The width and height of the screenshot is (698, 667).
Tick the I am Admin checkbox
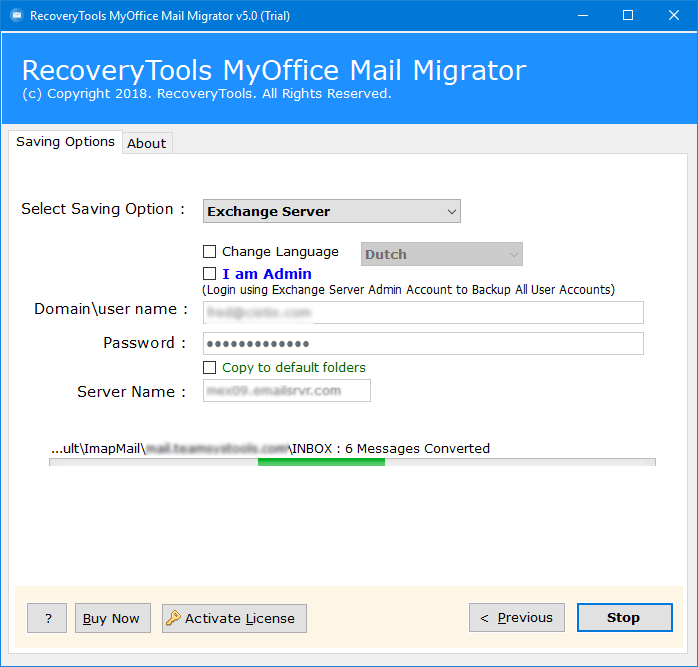(x=209, y=273)
